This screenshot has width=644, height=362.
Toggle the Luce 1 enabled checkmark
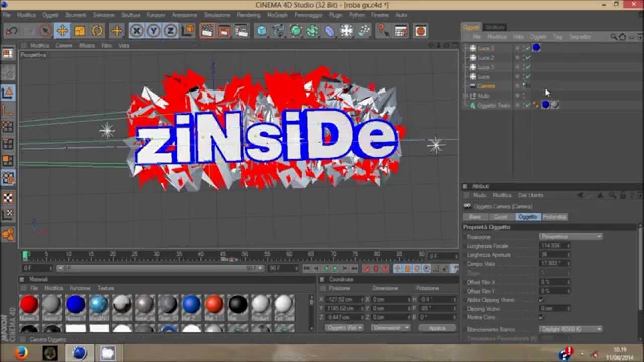point(528,67)
